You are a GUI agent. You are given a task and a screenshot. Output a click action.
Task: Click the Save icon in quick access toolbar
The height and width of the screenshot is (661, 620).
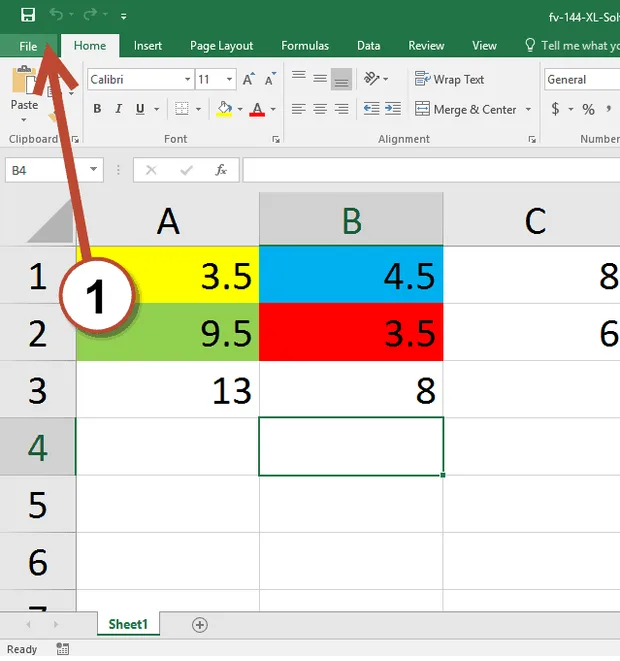(28, 15)
